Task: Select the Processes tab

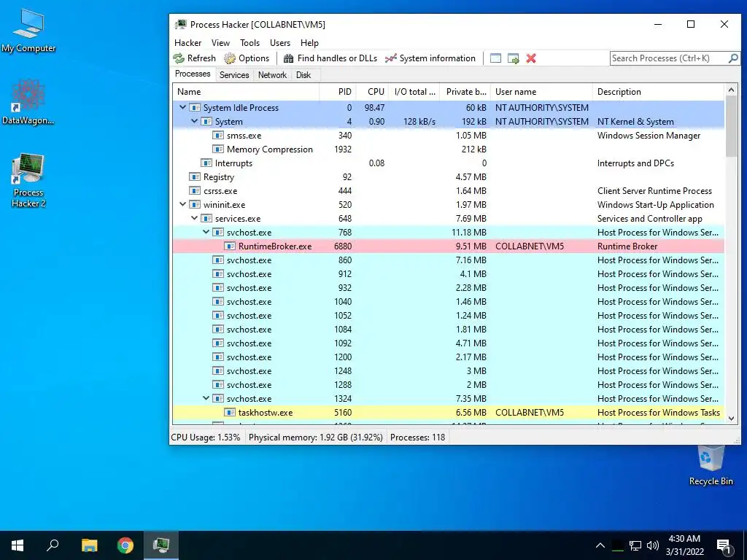Action: tap(193, 74)
